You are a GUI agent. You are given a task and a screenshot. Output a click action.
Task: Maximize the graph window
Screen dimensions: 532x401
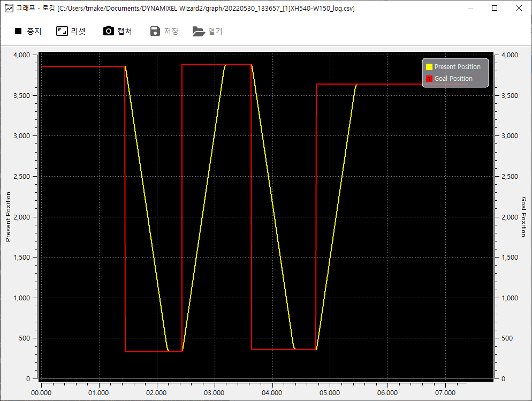495,8
